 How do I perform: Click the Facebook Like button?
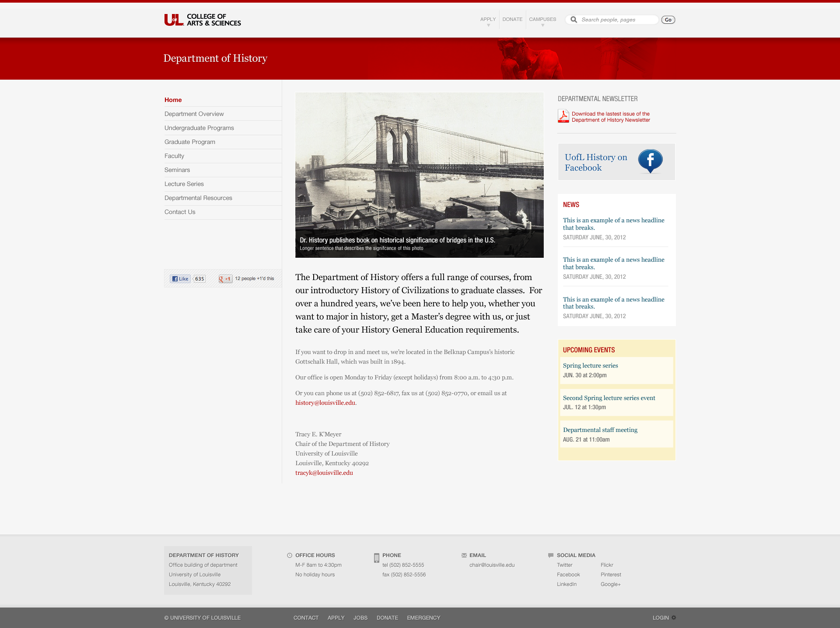[x=180, y=279]
